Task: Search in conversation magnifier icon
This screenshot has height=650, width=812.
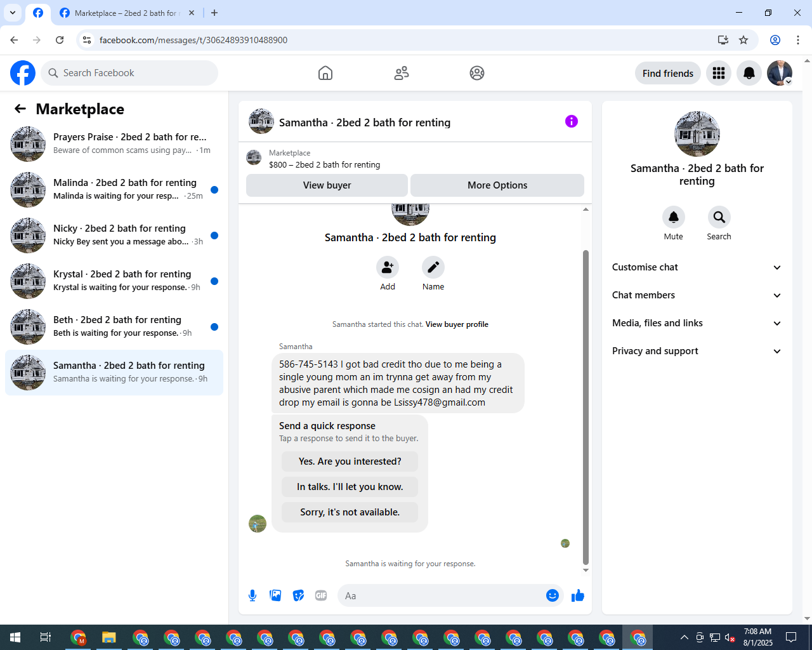Action: click(719, 217)
